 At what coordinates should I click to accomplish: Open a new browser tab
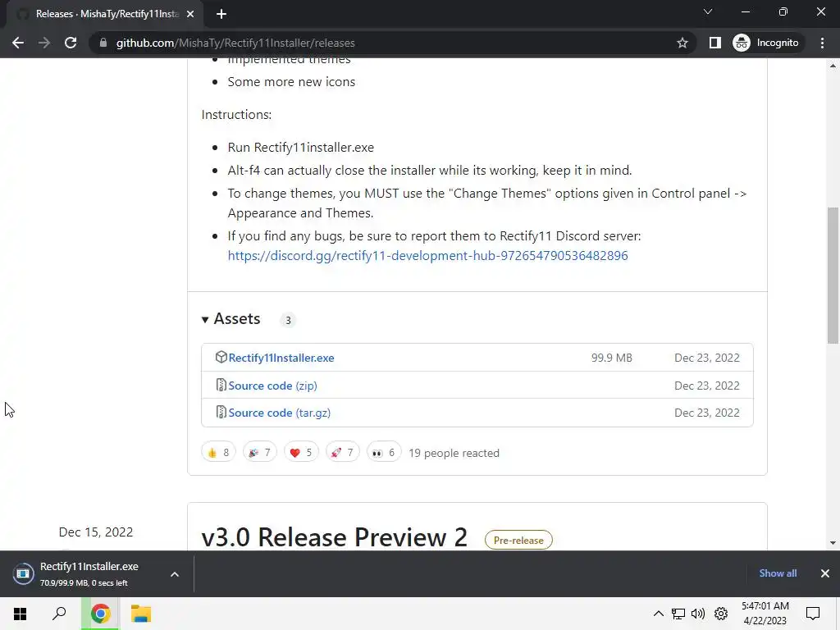[221, 14]
